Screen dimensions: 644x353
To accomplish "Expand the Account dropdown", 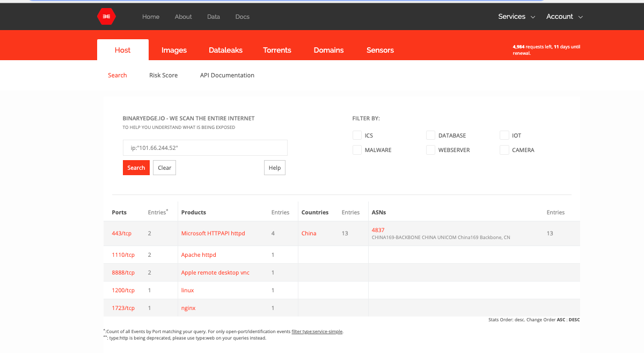I will coord(564,17).
